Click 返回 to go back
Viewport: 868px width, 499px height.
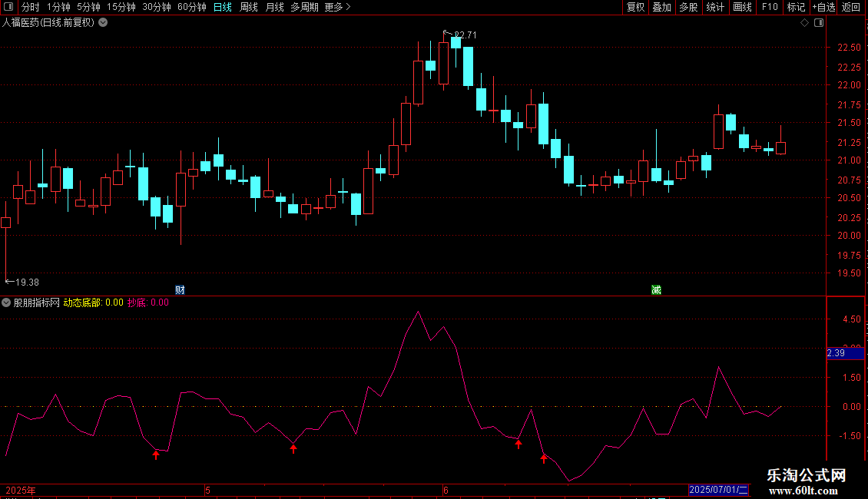point(851,7)
